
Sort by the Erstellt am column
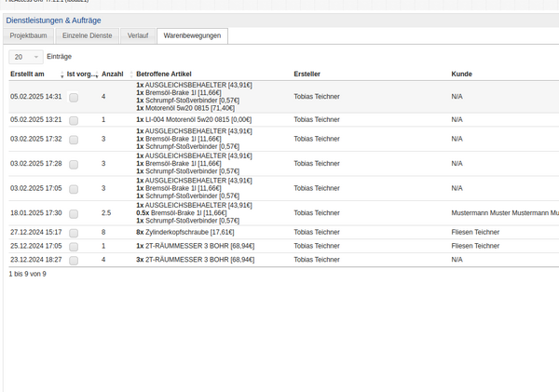28,74
